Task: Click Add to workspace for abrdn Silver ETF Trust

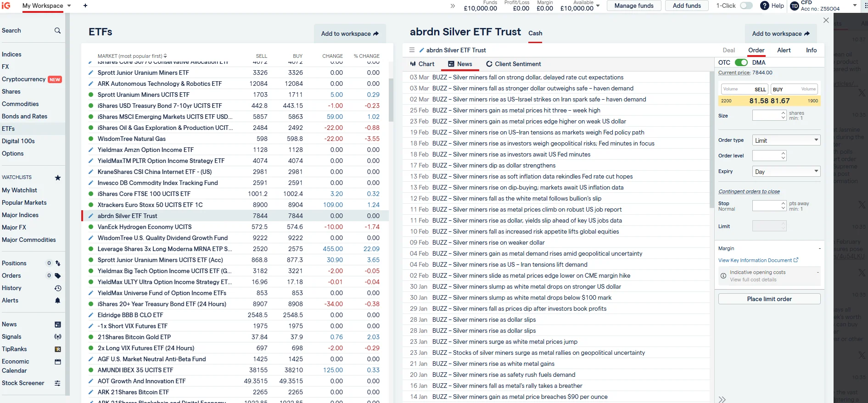Action: (x=781, y=34)
